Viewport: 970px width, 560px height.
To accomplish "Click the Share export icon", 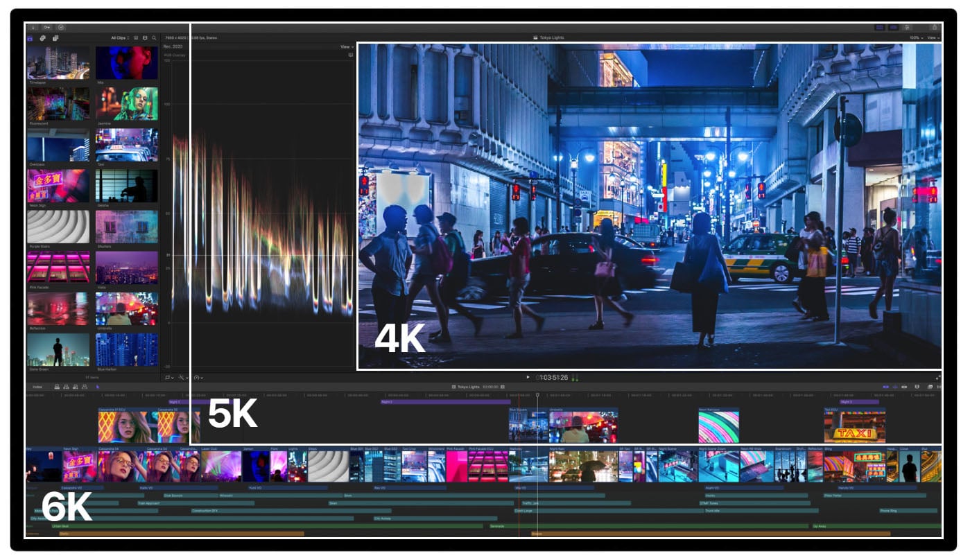I will [935, 27].
